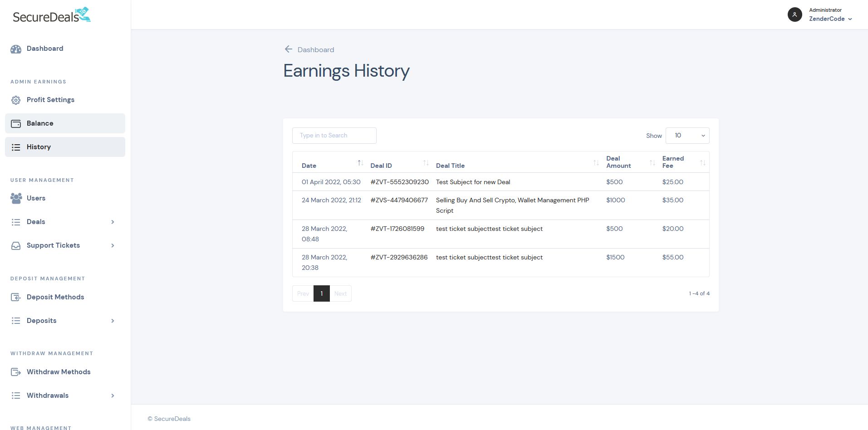Open the Show entries dropdown
The width and height of the screenshot is (868, 430).
[687, 136]
